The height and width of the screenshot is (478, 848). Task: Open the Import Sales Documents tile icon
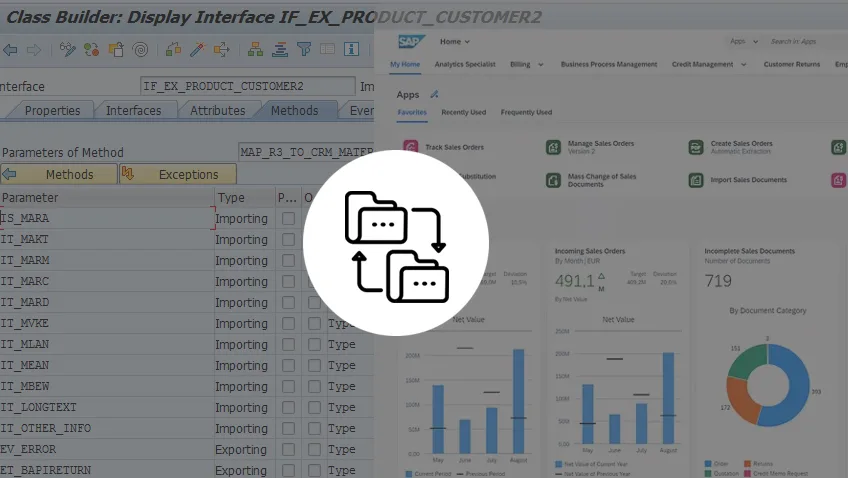pos(696,180)
